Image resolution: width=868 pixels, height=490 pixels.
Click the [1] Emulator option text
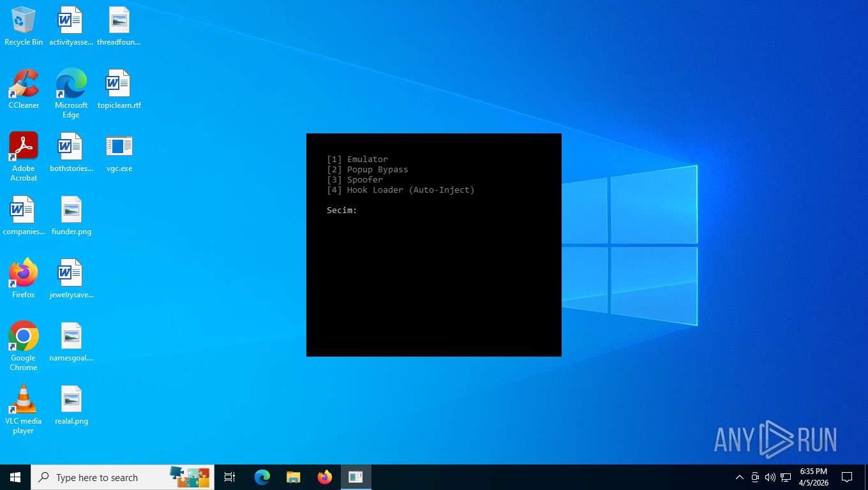coord(357,160)
